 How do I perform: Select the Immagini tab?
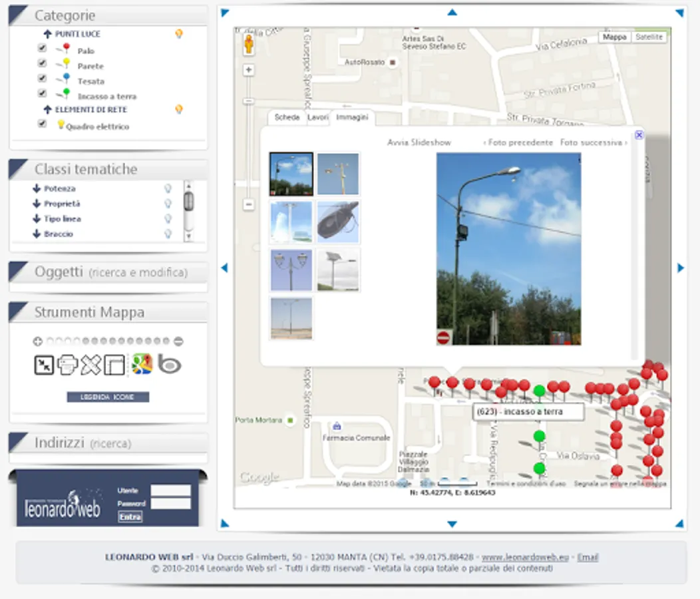(352, 118)
